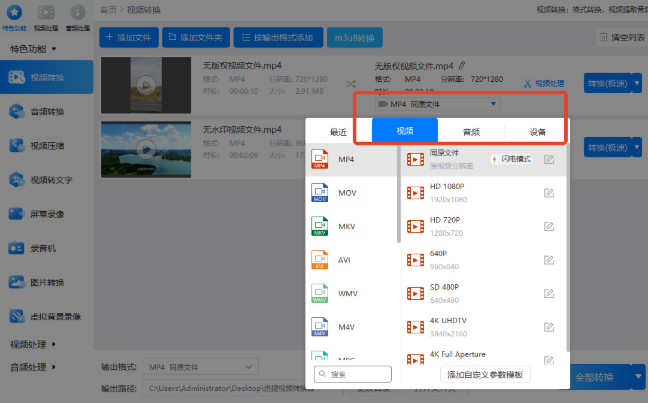Switch to the 最近 tab
The height and width of the screenshot is (403, 648).
(338, 132)
